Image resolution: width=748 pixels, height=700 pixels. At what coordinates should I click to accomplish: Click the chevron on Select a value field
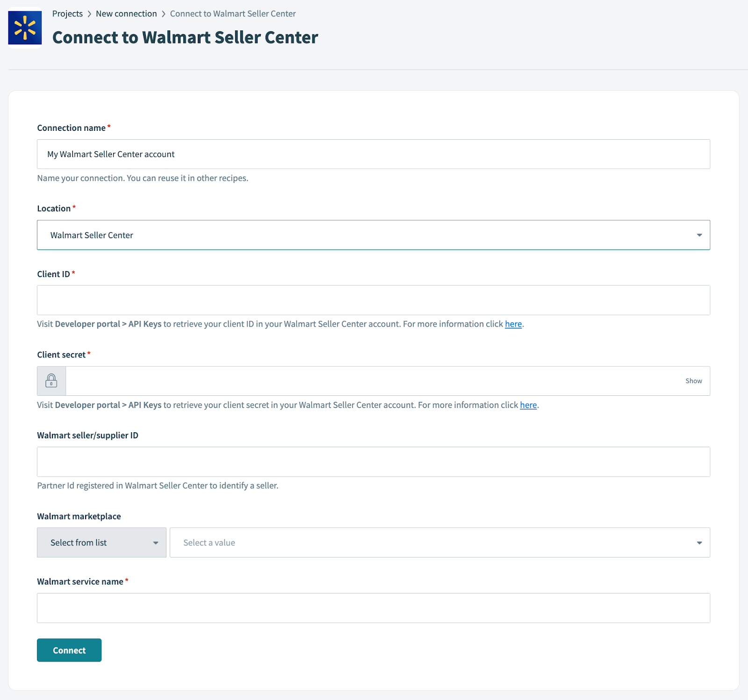(698, 543)
